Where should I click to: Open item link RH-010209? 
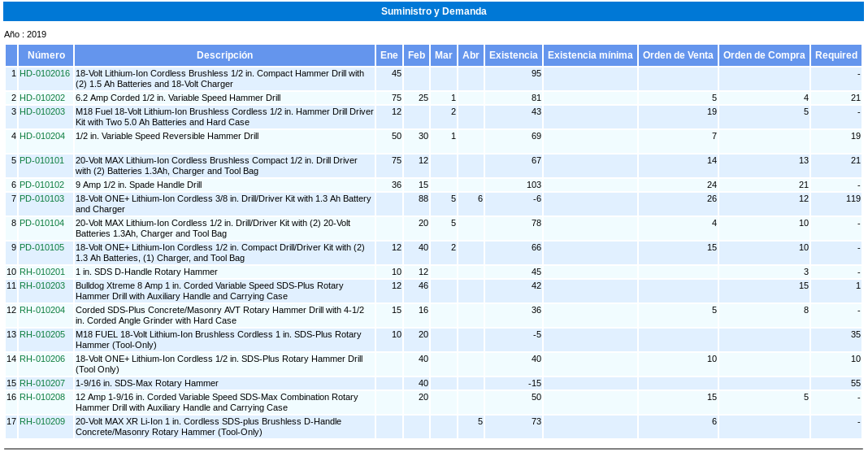click(x=42, y=421)
